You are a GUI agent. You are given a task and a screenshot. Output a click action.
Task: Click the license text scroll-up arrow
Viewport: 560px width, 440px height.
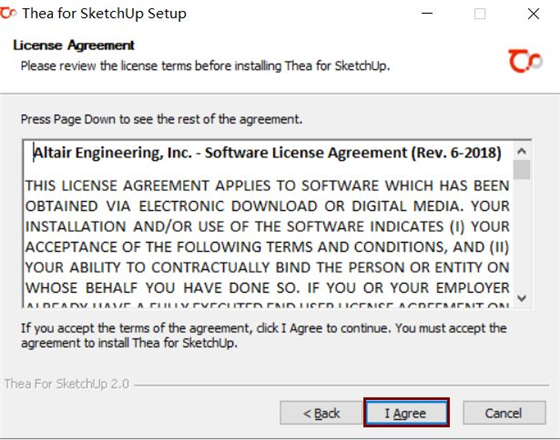pyautogui.click(x=522, y=151)
